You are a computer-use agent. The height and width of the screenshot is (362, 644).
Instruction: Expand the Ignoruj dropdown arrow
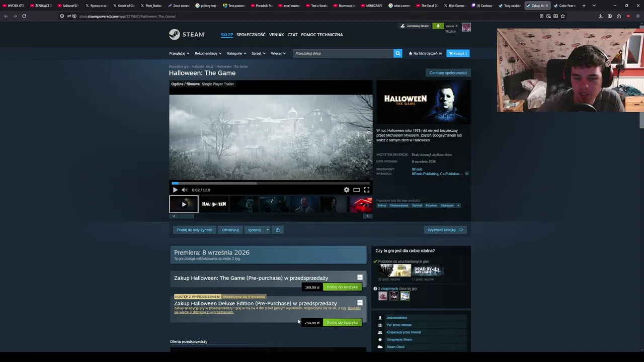pos(267,230)
